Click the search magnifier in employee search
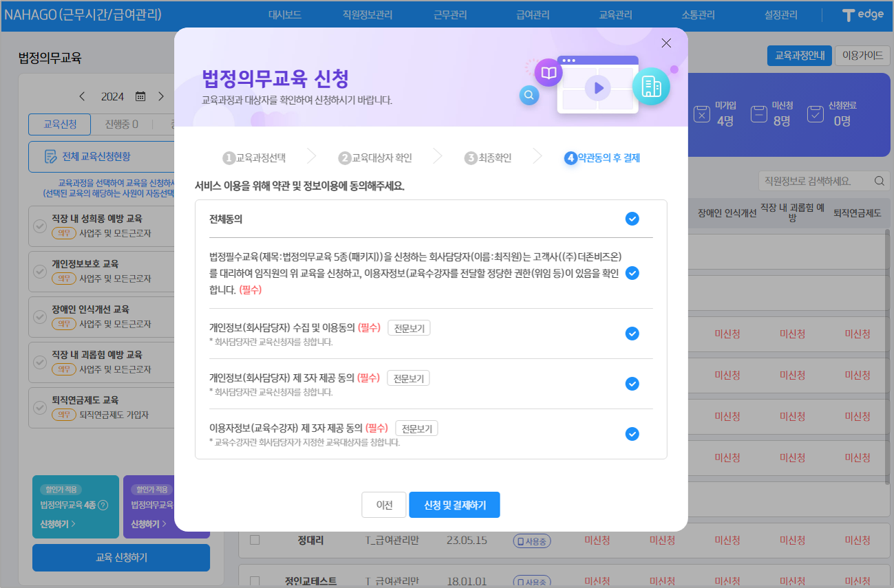This screenshot has height=588, width=894. 879,182
